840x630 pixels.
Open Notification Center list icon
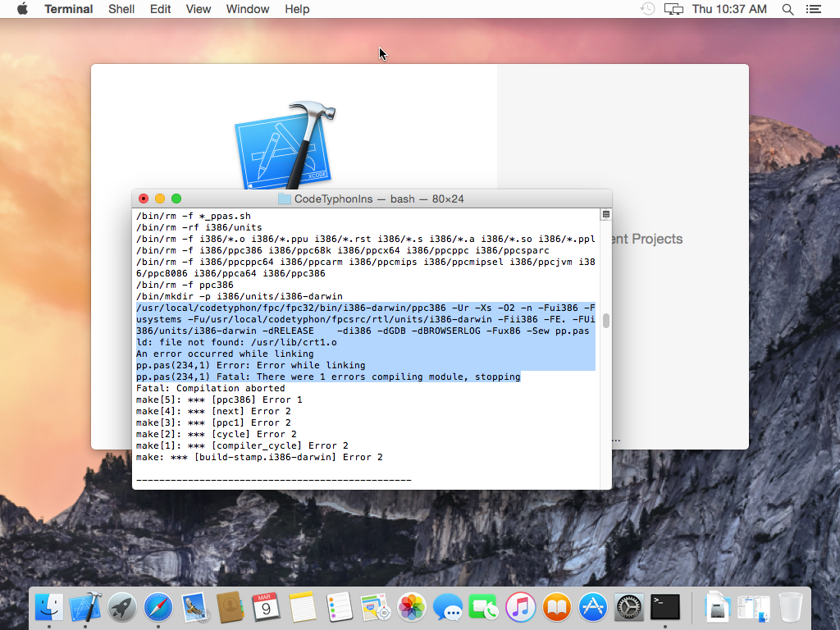coord(813,9)
